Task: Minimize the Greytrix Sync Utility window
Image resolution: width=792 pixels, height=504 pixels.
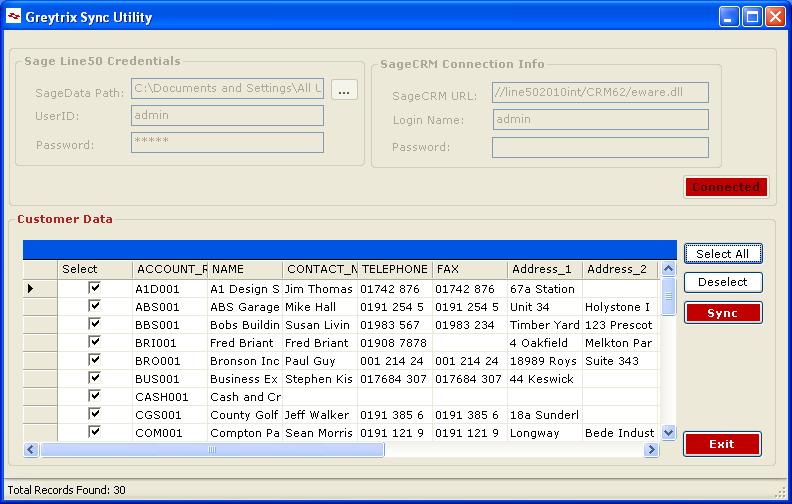Action: 728,17
